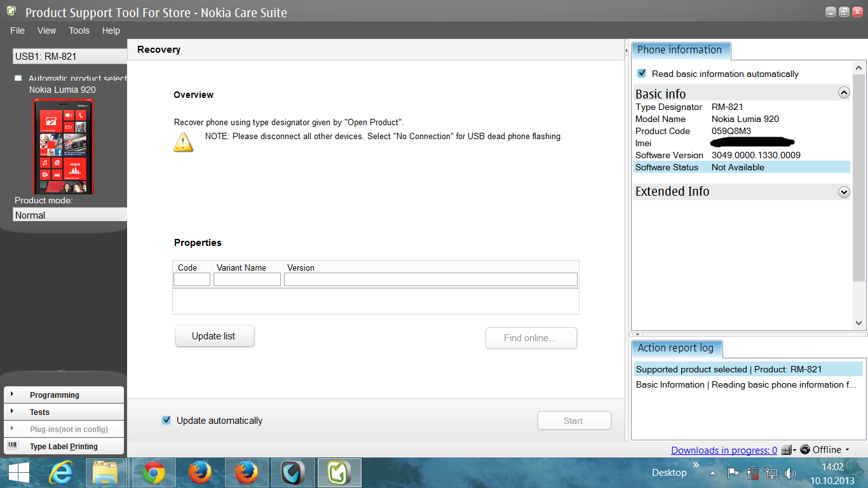
Task: Click scrollbar down arrow in Phone information
Action: (858, 323)
